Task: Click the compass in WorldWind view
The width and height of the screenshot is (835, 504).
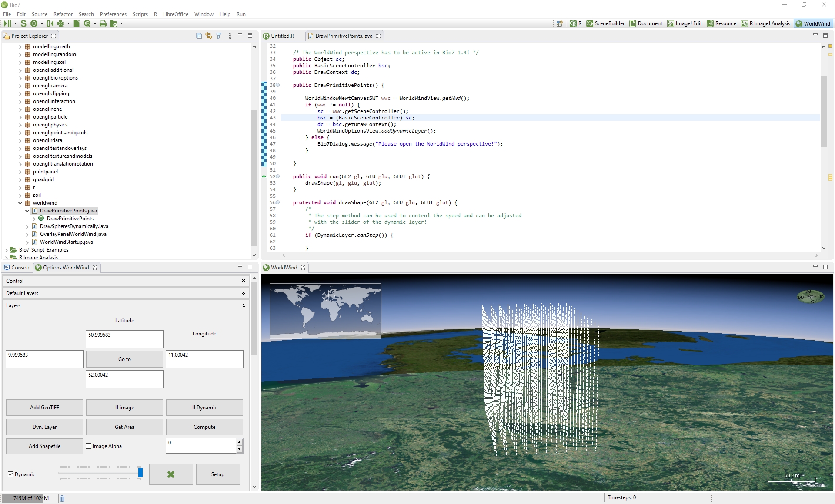Action: tap(810, 297)
